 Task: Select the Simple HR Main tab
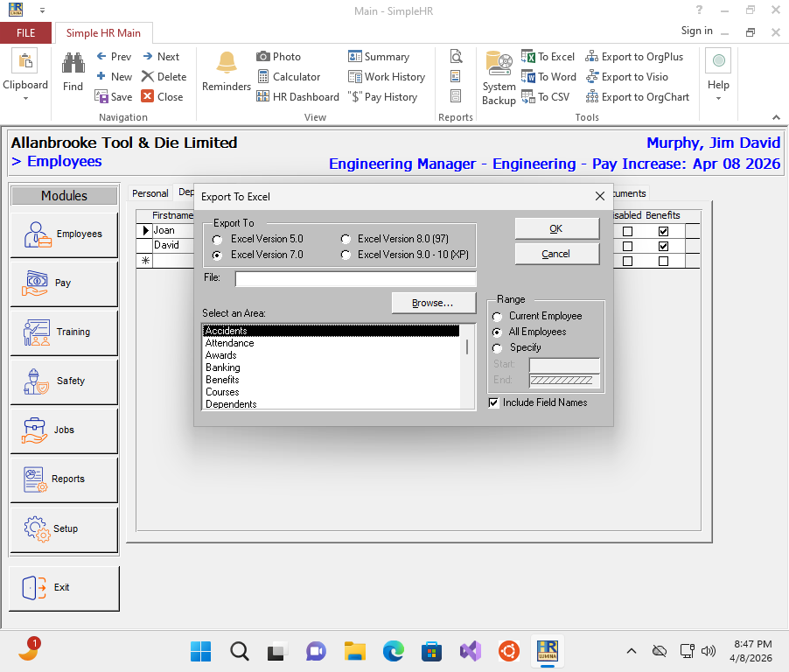click(104, 33)
